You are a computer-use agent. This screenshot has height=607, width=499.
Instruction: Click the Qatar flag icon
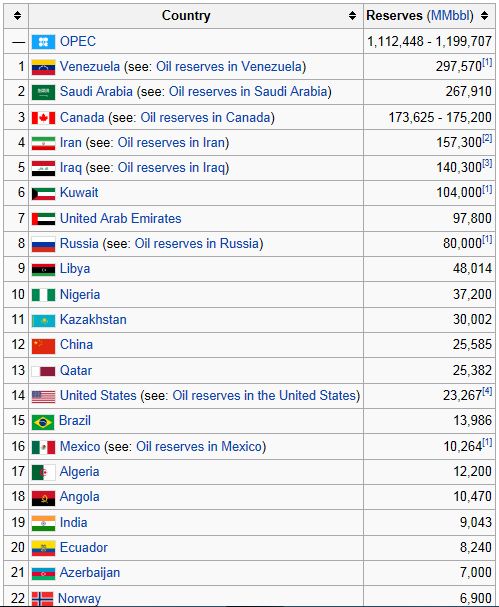(x=43, y=371)
